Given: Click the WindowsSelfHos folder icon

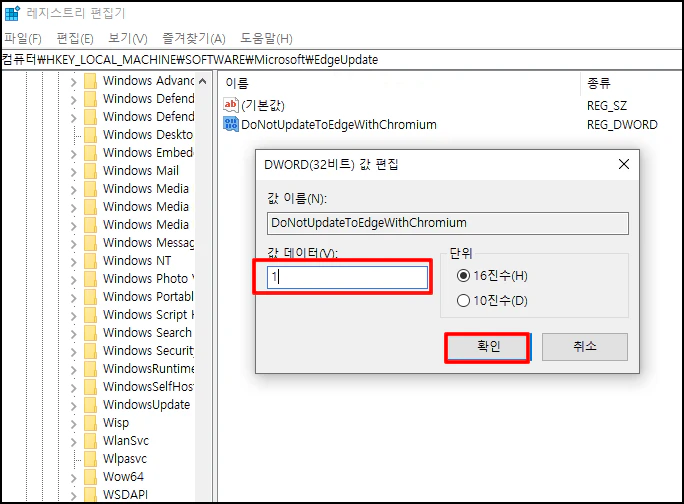Looking at the screenshot, I should (x=90, y=387).
